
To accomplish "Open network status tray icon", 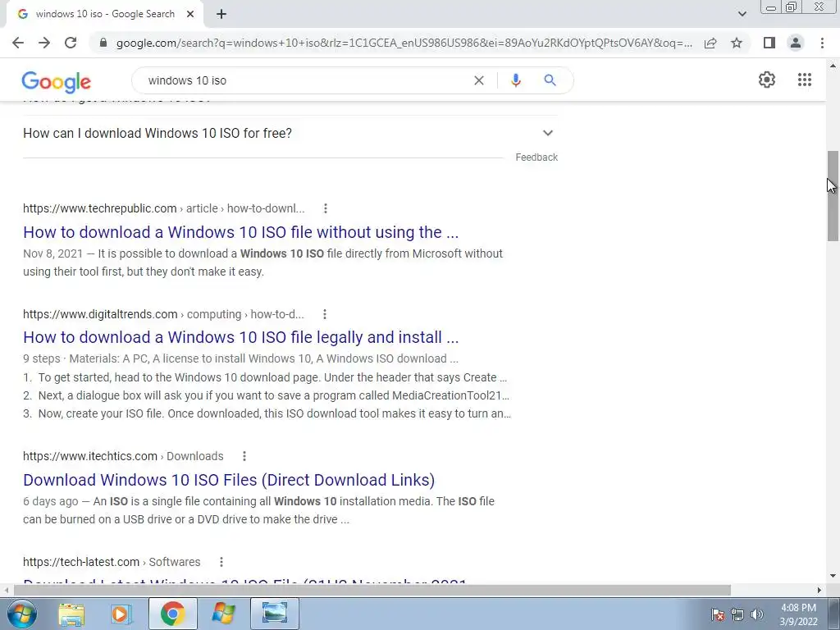I will 737,614.
